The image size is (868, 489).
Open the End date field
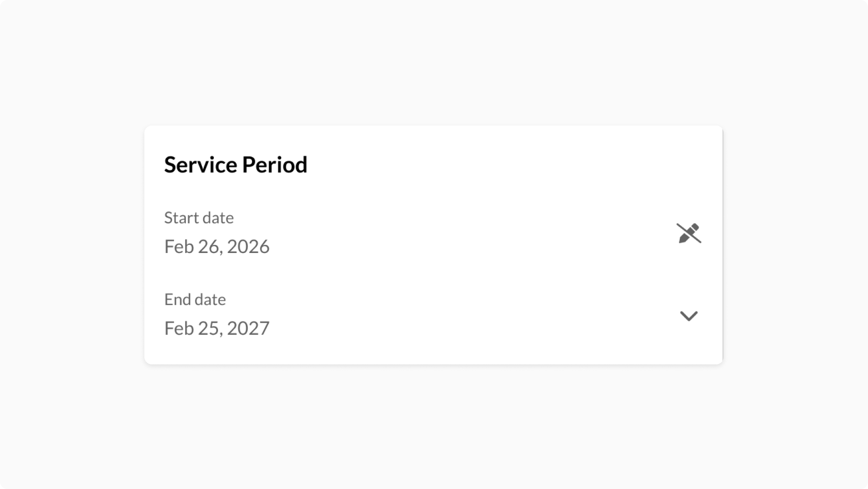pyautogui.click(x=425, y=315)
